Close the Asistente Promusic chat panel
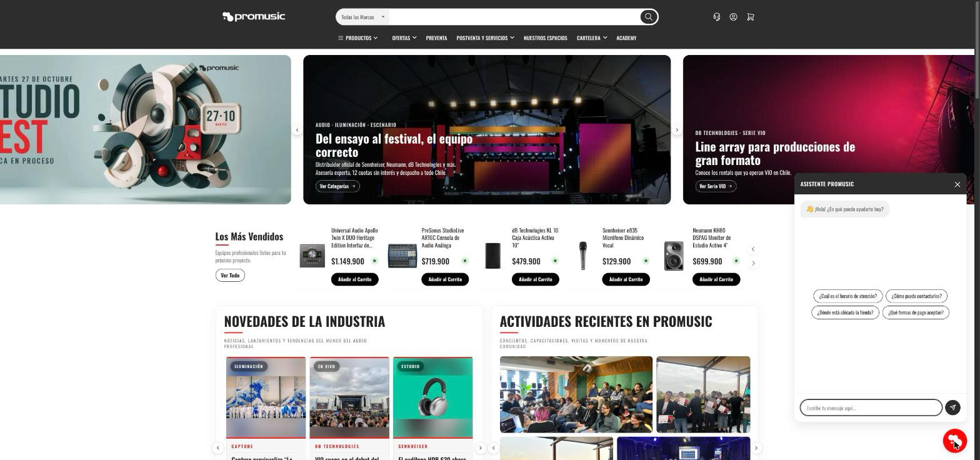This screenshot has width=980, height=460. 957,184
